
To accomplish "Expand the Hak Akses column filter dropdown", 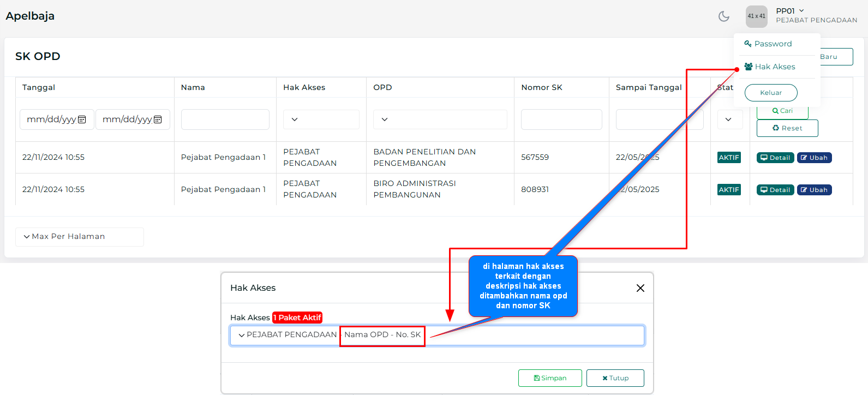I will pos(321,119).
